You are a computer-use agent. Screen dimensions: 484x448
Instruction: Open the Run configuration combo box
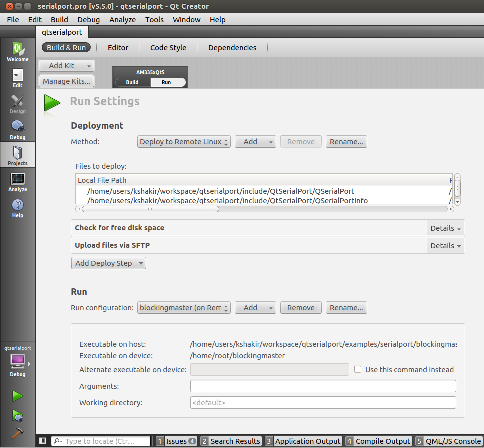coord(184,308)
